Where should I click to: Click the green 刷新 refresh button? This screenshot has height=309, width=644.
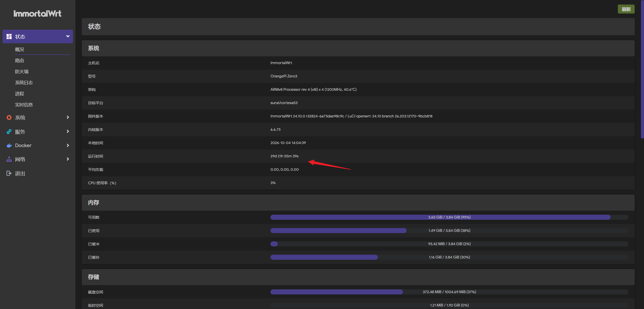(626, 9)
